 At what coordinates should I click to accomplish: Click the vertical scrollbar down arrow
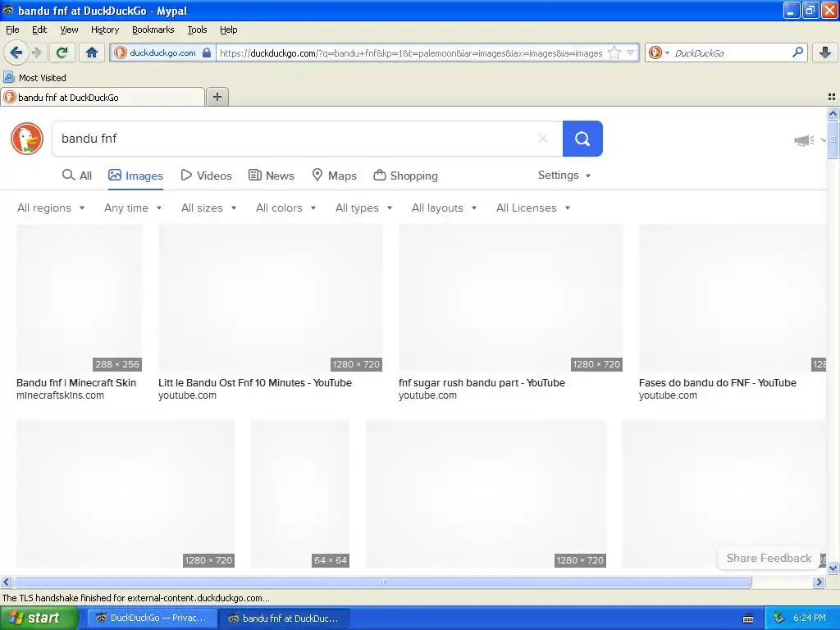(x=833, y=568)
